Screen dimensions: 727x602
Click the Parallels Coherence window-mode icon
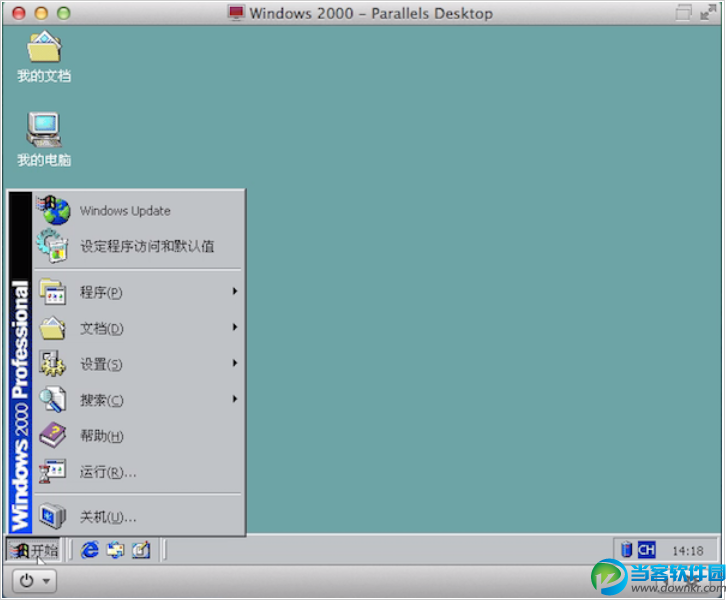coord(683,13)
